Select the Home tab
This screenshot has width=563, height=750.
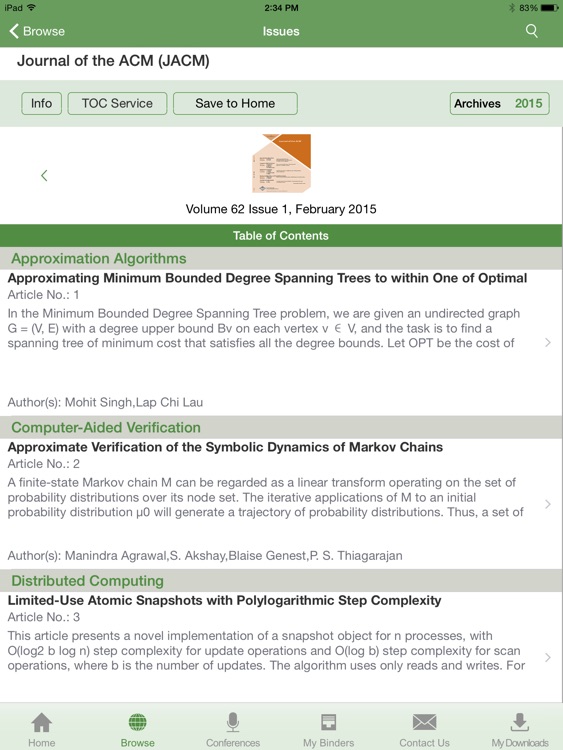(42, 729)
